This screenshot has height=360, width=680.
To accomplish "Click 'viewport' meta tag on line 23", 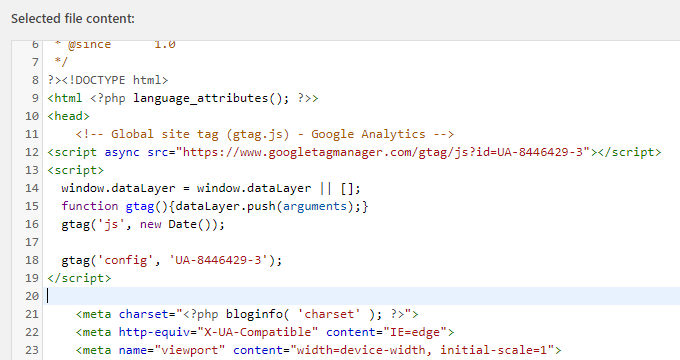I will click(318, 350).
